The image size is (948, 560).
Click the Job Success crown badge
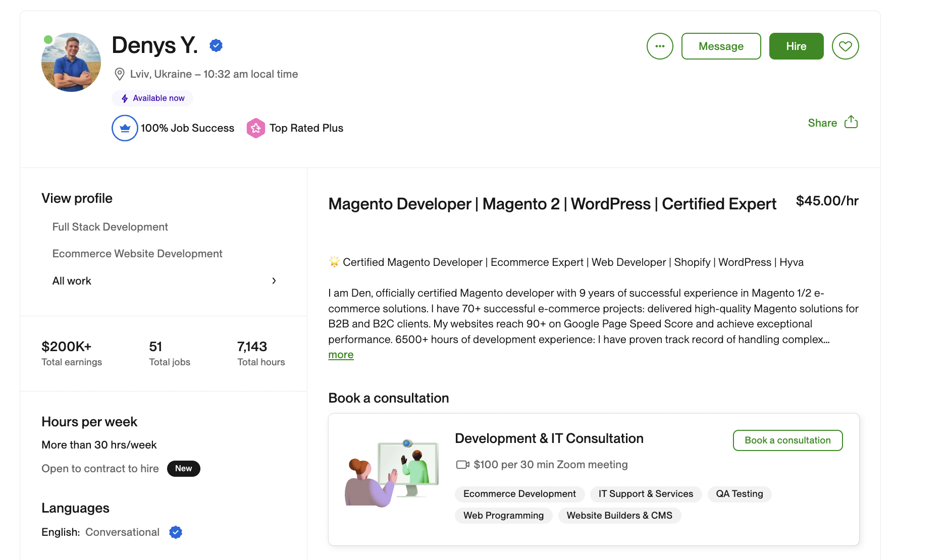[x=125, y=128]
